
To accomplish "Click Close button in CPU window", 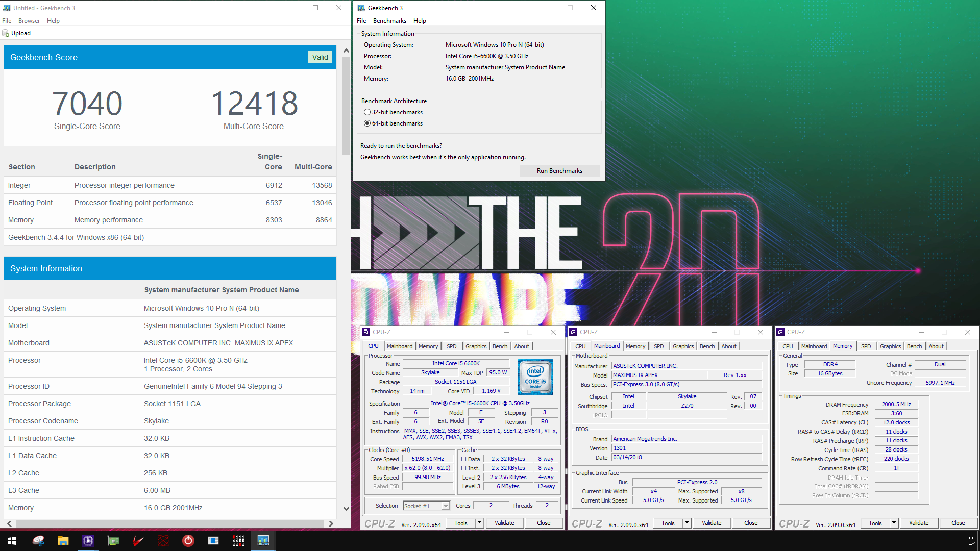I will 544,523.
